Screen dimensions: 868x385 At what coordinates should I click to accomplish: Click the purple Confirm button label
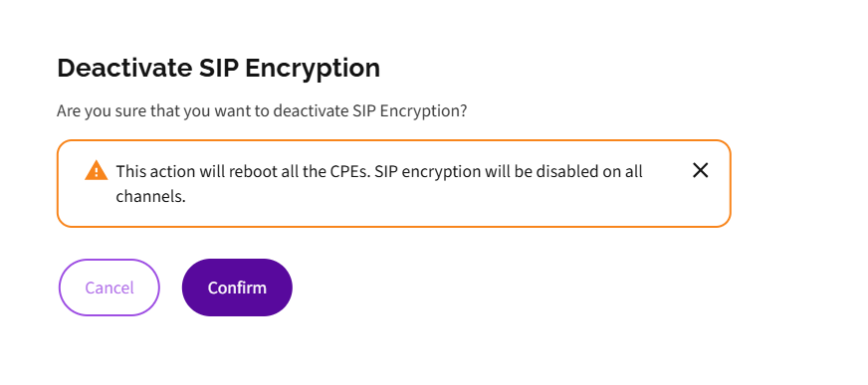[237, 288]
